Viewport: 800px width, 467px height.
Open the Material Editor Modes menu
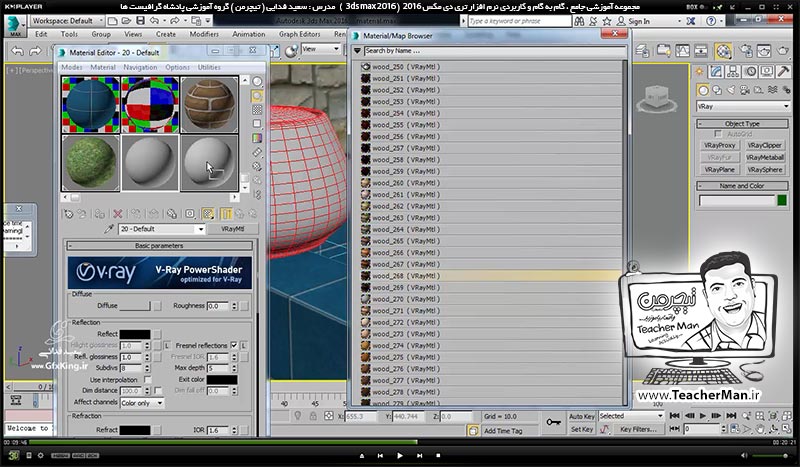(72, 67)
